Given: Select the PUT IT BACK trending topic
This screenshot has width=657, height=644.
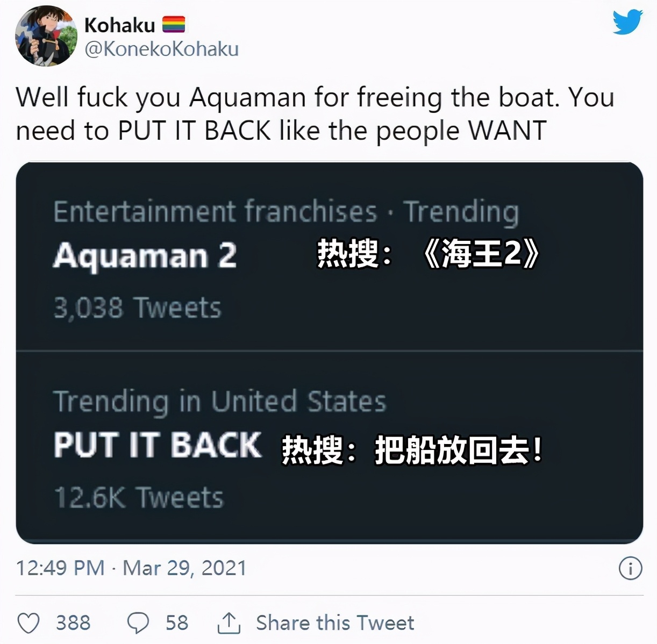Looking at the screenshot, I should [158, 445].
